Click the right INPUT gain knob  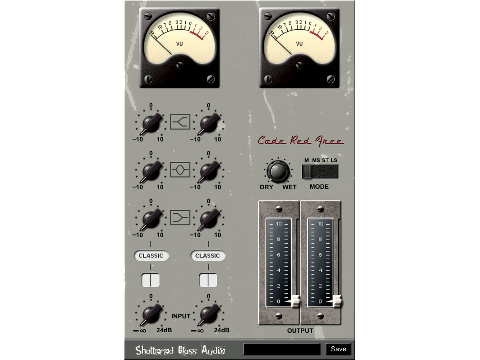[209, 314]
